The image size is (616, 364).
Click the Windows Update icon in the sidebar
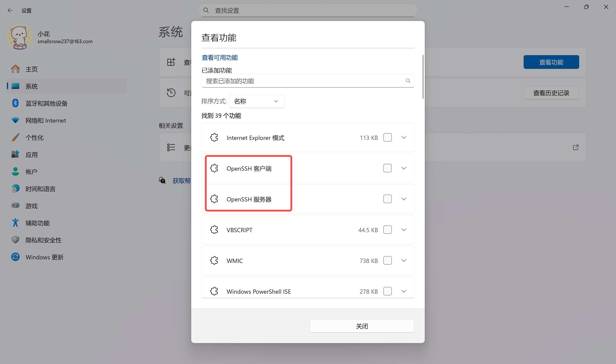(15, 257)
